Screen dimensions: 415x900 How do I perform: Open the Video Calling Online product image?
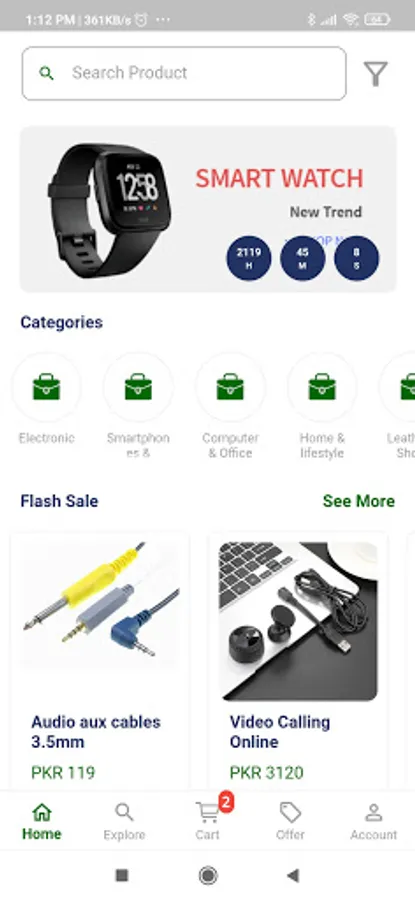coord(298,622)
